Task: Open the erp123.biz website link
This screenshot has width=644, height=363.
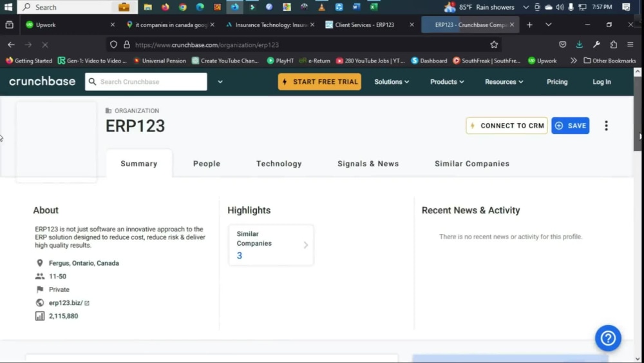Action: [x=65, y=303]
